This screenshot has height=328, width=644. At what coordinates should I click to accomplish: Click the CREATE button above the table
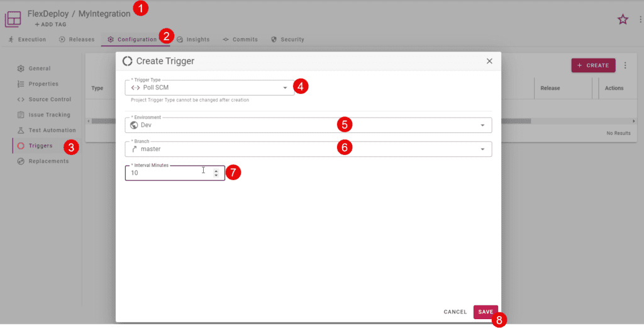pos(593,65)
